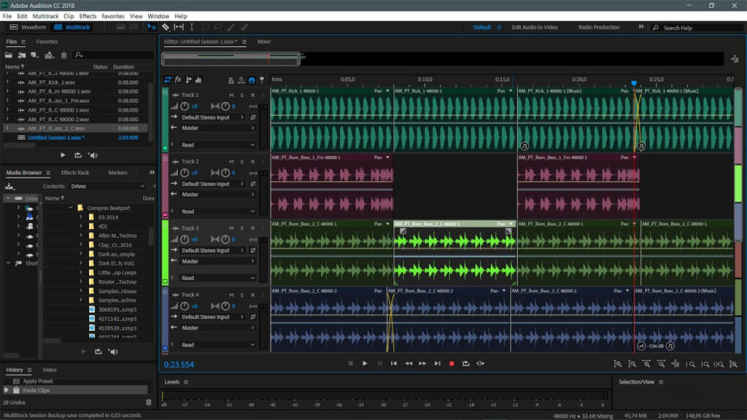Click the Rewind button in the transport

coord(408,363)
